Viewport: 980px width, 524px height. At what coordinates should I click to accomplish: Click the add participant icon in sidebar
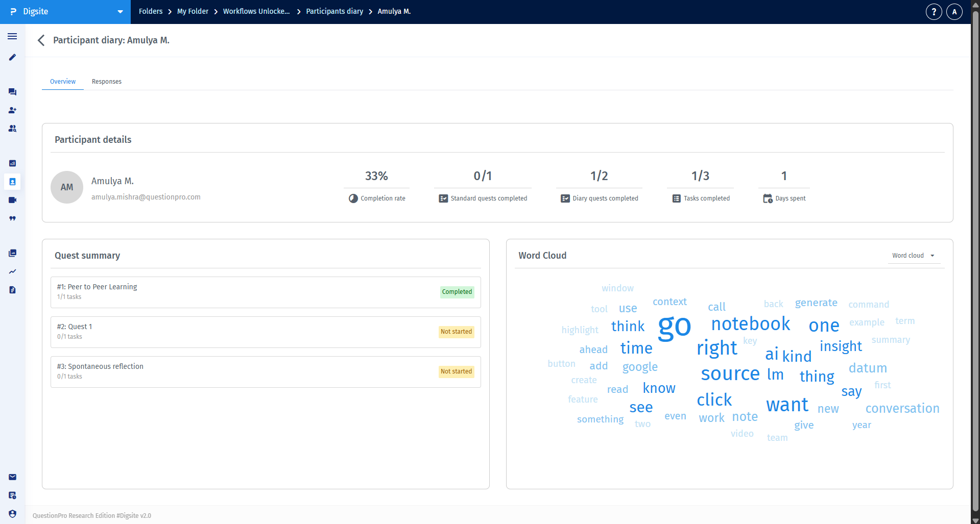tap(12, 110)
